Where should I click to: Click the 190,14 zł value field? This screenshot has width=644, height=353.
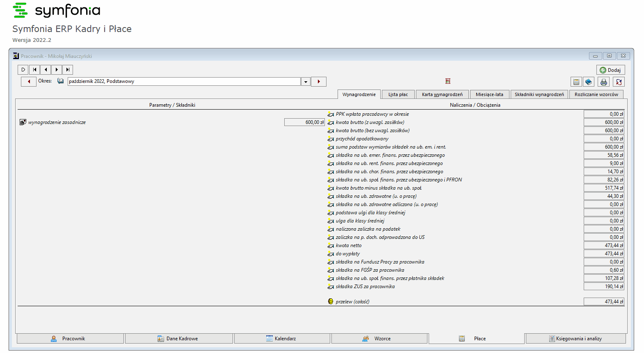604,287
